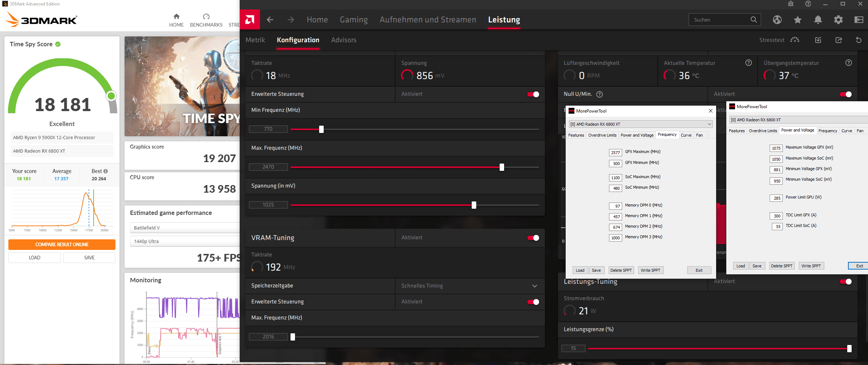Screen dimensions: 868x365
Task: Show help for Aktuelle Temperatur
Action: tap(749, 63)
